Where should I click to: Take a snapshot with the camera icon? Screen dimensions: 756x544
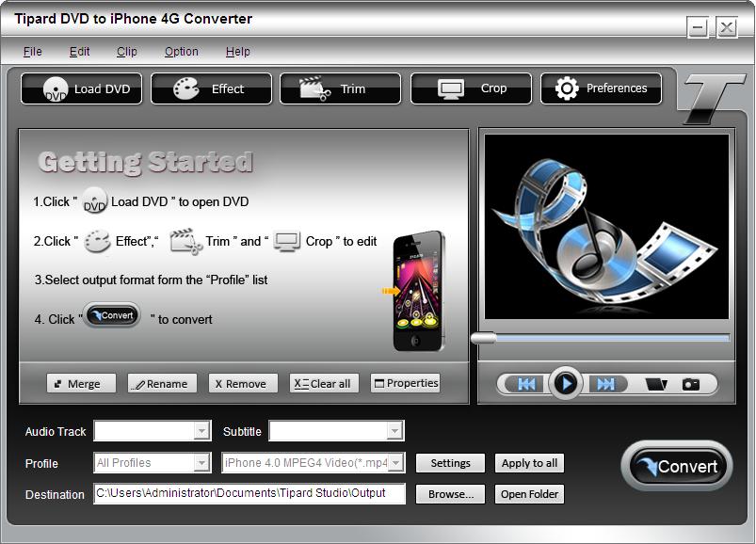(x=691, y=384)
